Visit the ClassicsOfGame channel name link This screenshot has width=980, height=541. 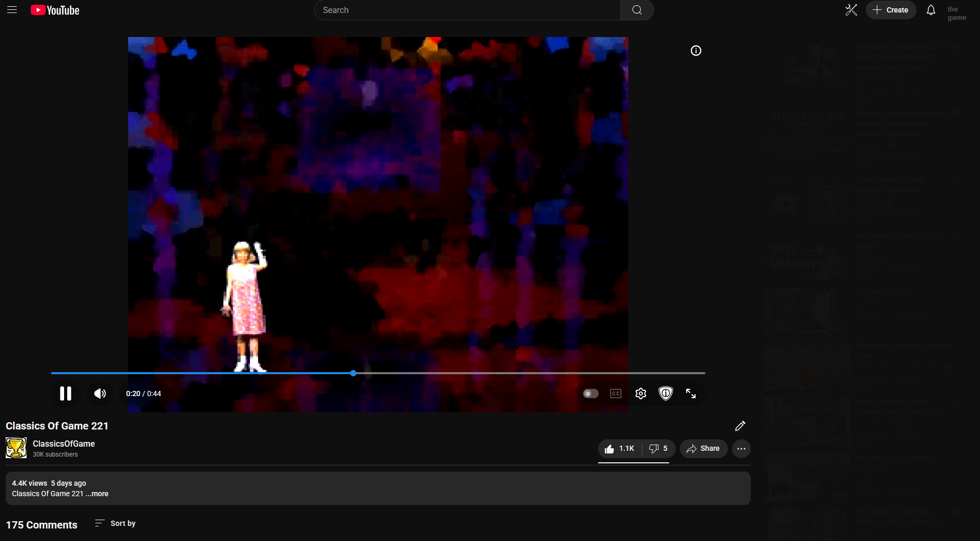(x=64, y=444)
